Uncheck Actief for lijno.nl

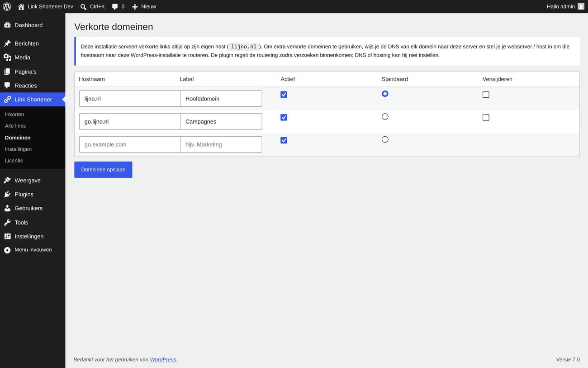coord(284,95)
